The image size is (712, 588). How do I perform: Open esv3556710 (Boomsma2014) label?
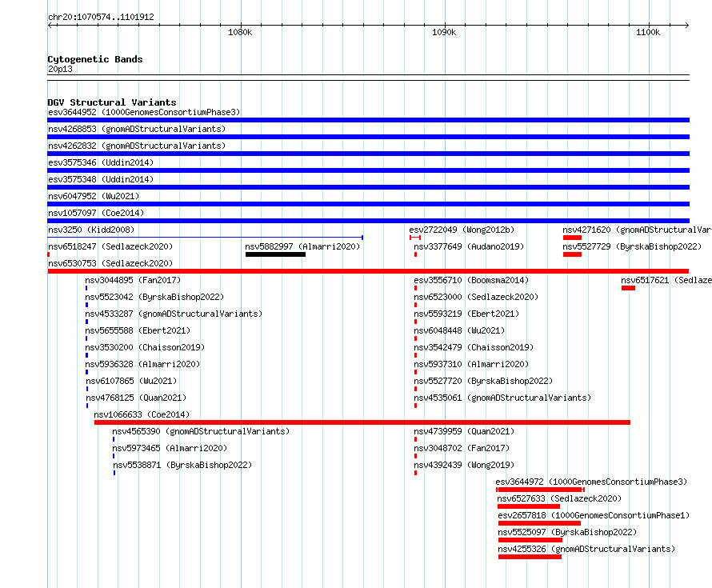[x=471, y=280]
